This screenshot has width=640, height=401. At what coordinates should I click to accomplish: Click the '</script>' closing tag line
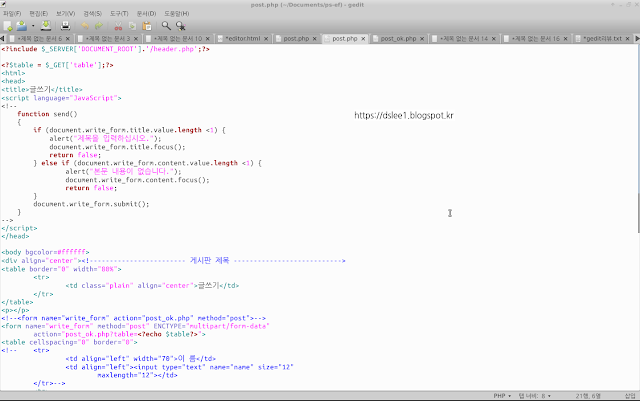[19, 228]
